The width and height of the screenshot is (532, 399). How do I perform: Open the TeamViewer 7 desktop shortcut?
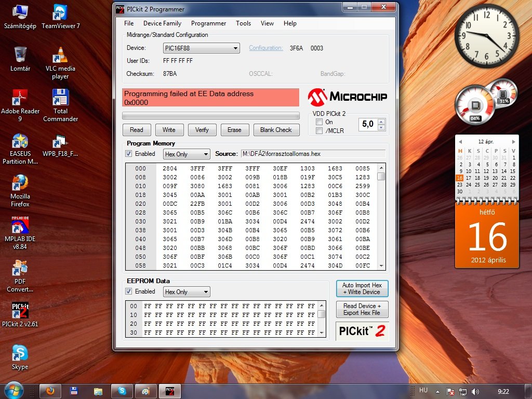(x=60, y=16)
